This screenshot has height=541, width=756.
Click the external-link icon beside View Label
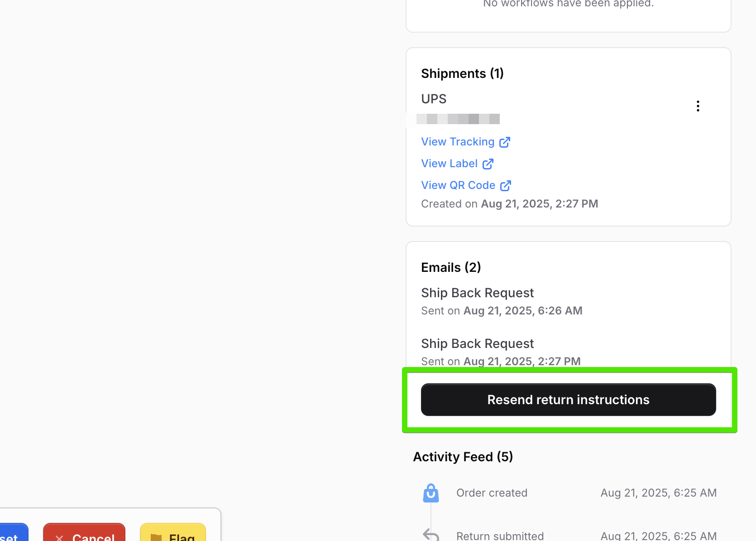click(x=488, y=164)
